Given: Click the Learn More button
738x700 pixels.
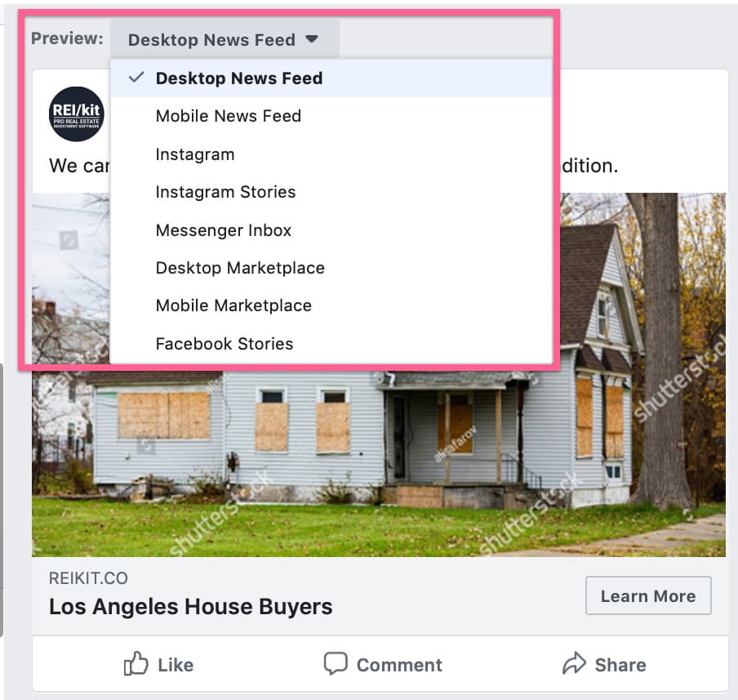Looking at the screenshot, I should (648, 595).
